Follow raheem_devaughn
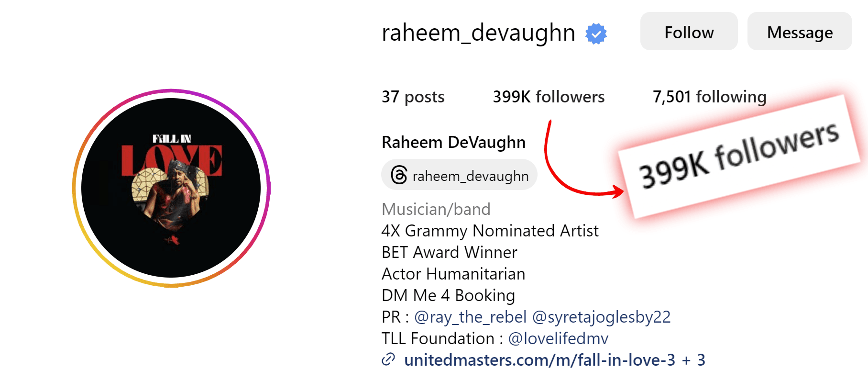The height and width of the screenshot is (392, 868). click(689, 32)
